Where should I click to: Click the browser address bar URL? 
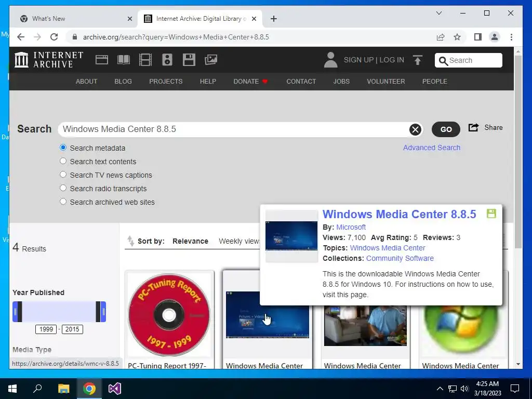point(176,37)
